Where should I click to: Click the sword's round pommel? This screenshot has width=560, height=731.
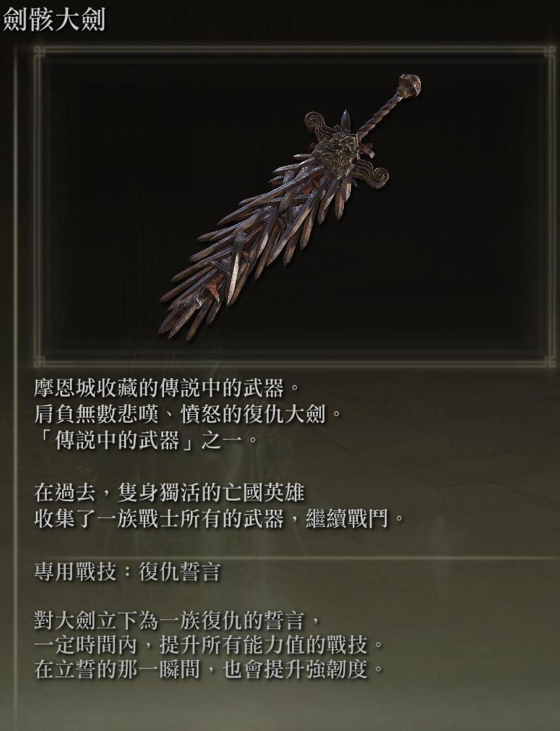coord(410,84)
